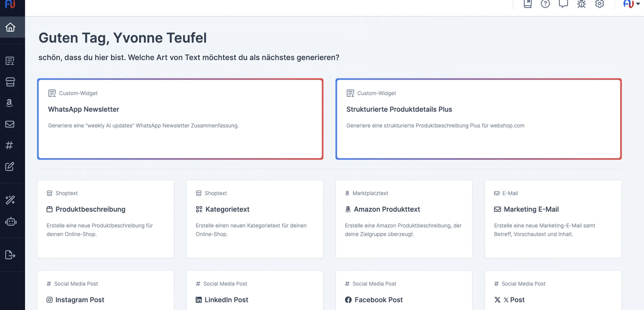
Task: Select the Home icon in the sidebar
Action: (10, 27)
